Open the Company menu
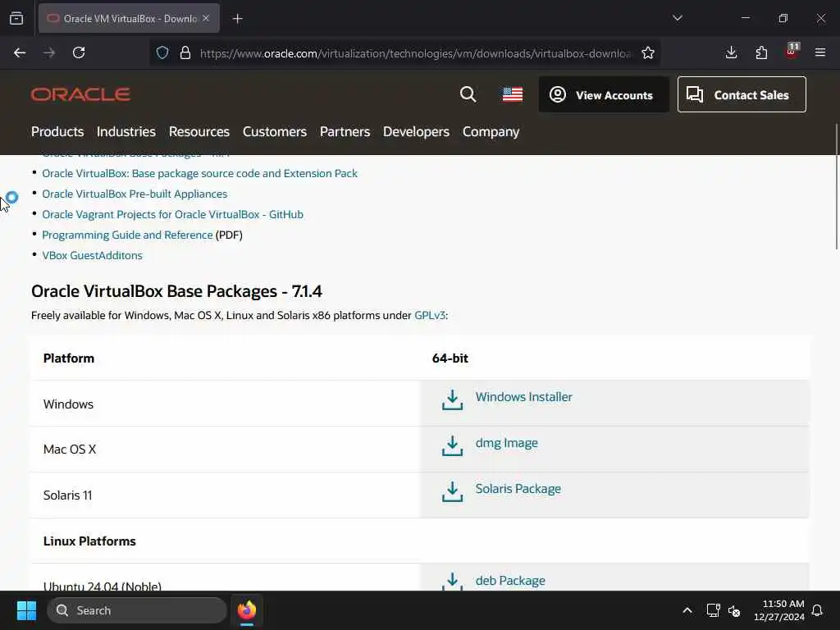Viewport: 840px width, 630px height. (491, 132)
